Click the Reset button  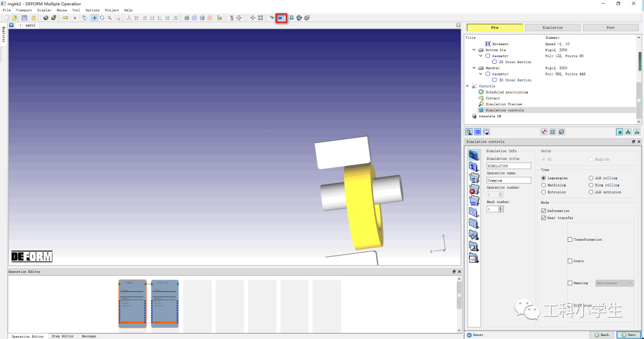coord(475,335)
